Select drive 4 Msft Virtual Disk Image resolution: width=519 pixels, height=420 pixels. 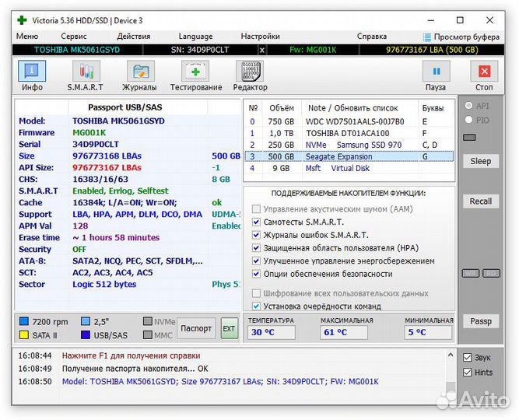[349, 168]
